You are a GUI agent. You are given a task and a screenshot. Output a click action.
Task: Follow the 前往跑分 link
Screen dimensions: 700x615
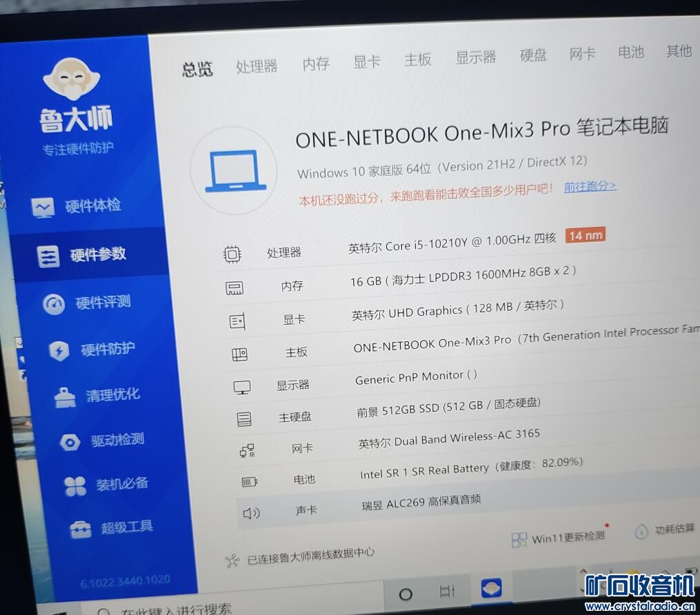point(590,187)
